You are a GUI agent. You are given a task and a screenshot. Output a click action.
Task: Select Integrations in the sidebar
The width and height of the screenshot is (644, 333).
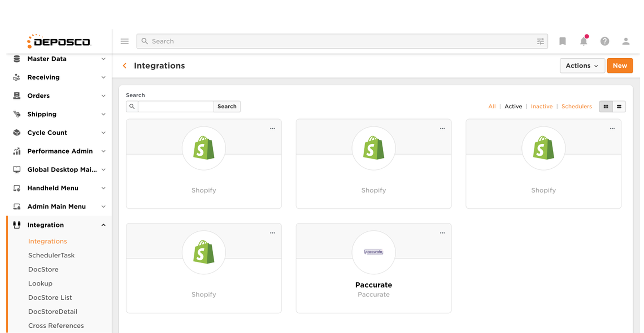tap(47, 241)
